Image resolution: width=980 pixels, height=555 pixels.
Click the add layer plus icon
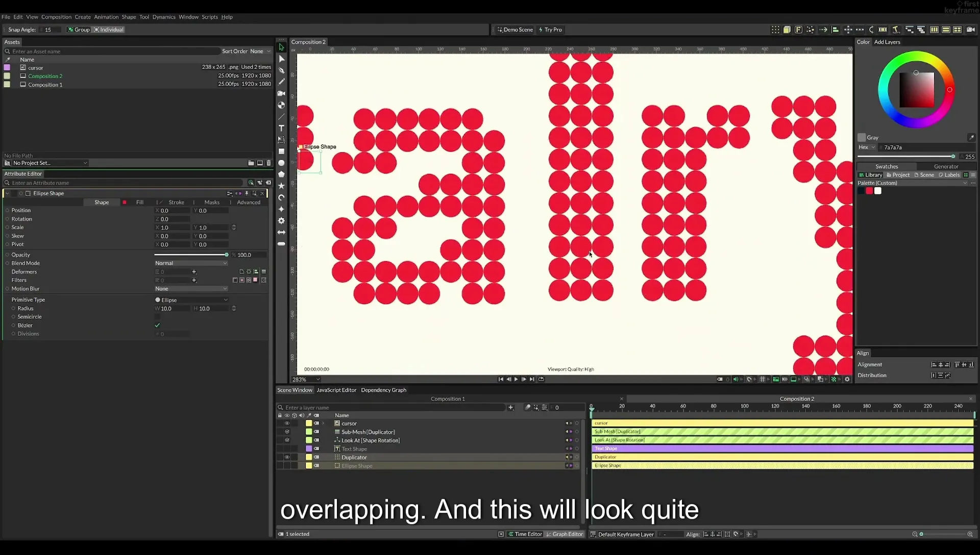pos(510,408)
